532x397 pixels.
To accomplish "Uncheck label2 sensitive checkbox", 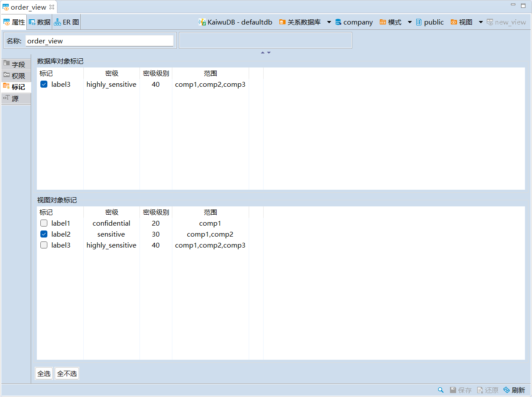I will click(x=44, y=234).
